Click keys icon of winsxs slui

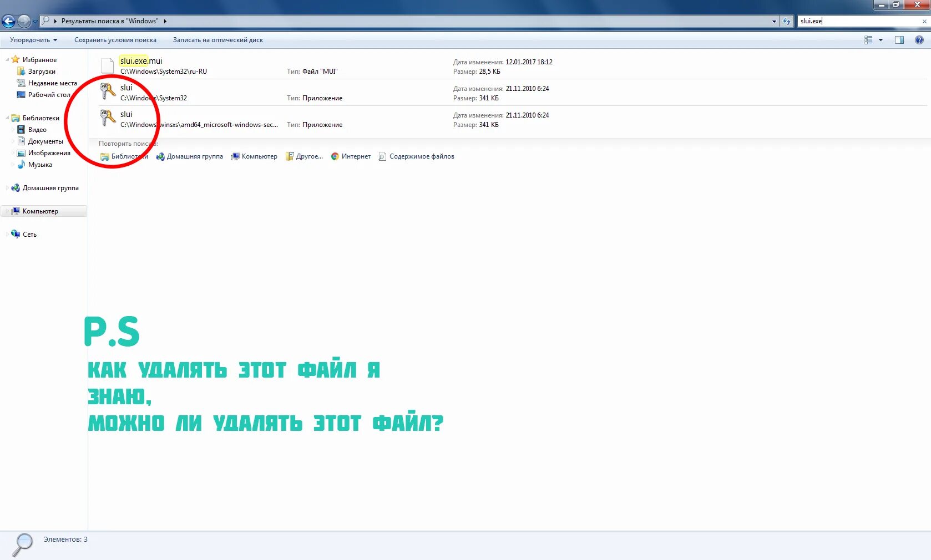click(108, 118)
